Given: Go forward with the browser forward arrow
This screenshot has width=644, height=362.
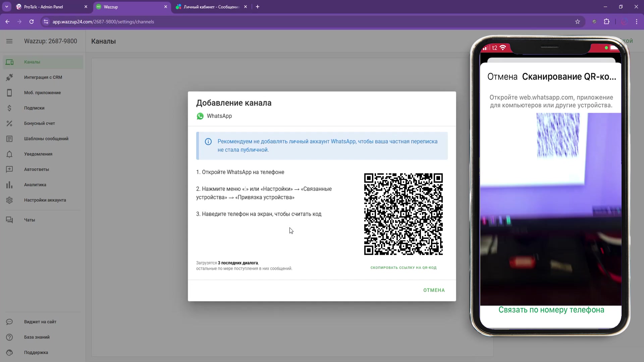Looking at the screenshot, I should coord(19,22).
